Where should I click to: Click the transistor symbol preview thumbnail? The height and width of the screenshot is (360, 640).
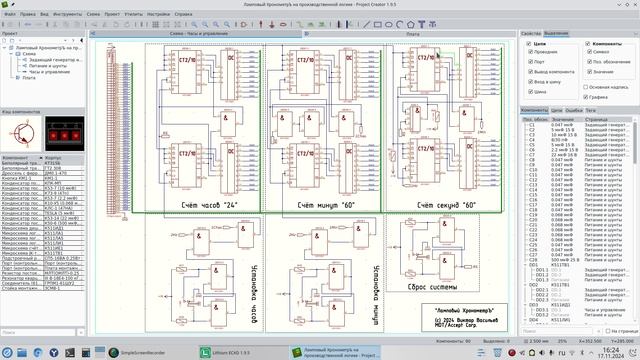(21, 134)
